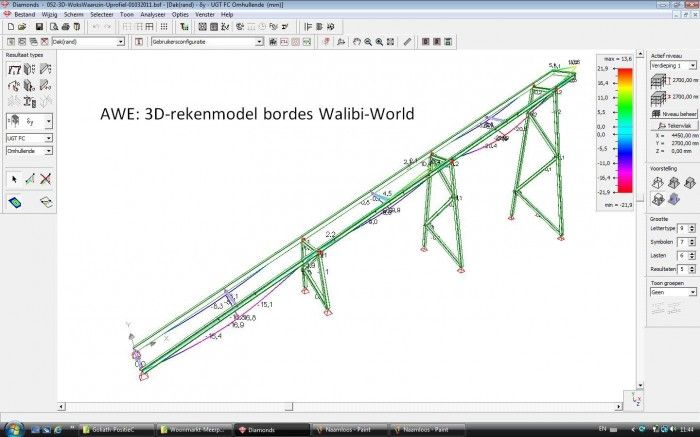Click the steel section check icon in Resultaat types

30,101
